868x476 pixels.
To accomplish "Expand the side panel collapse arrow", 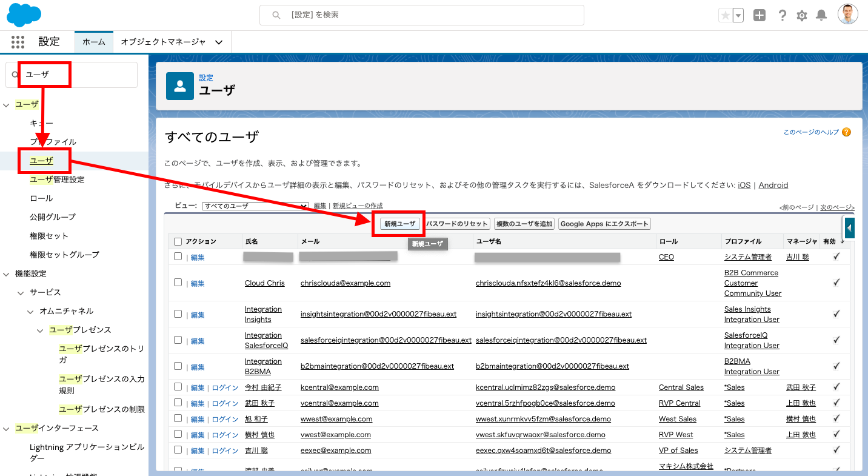I will coord(849,228).
